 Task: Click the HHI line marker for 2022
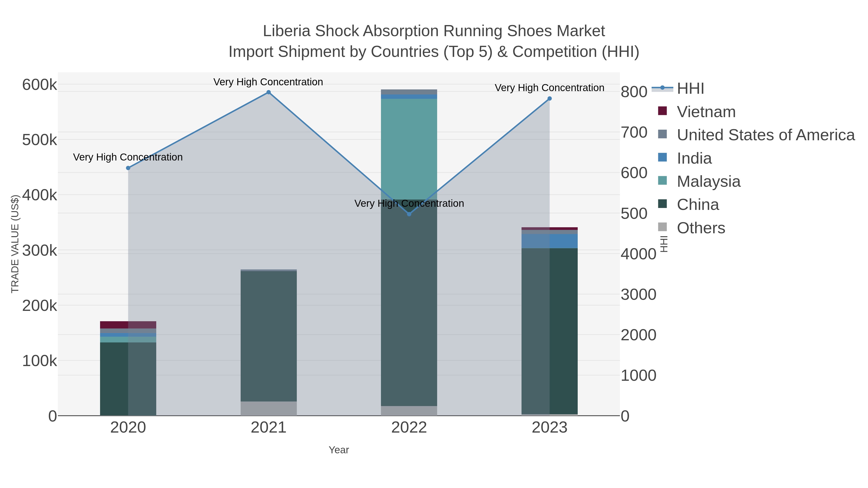pyautogui.click(x=409, y=214)
